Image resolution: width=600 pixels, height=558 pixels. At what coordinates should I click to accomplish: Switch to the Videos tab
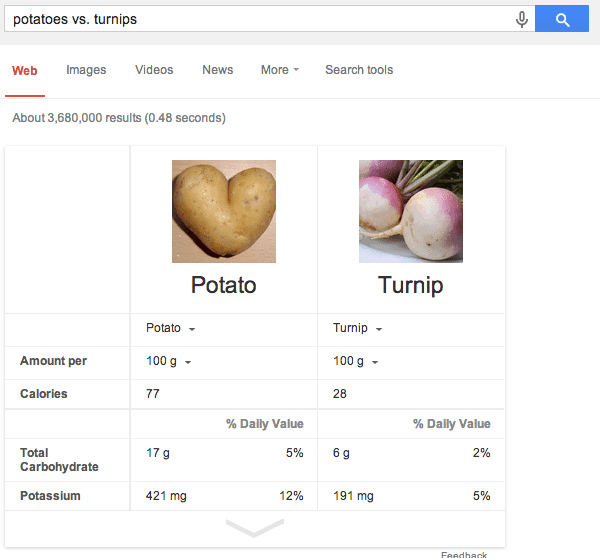[154, 70]
